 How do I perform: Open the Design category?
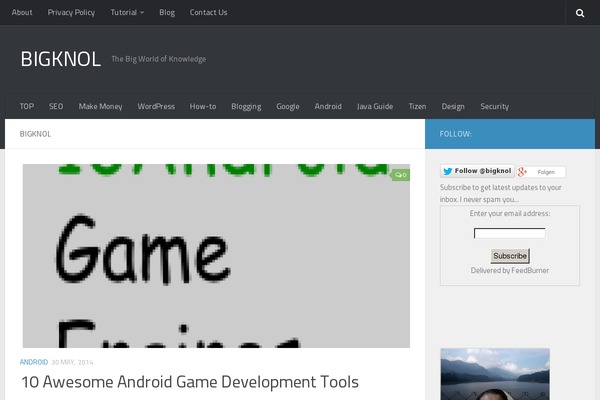pyautogui.click(x=453, y=106)
